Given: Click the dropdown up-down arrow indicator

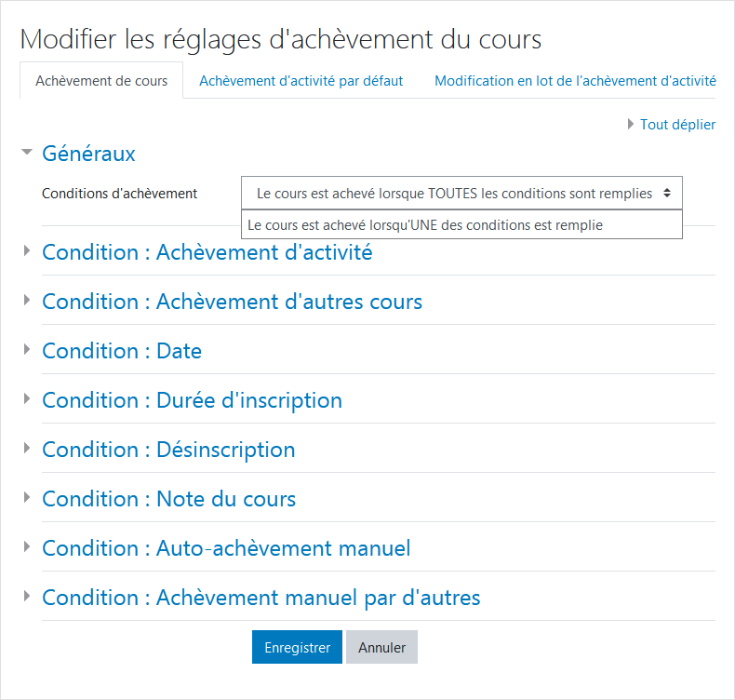Looking at the screenshot, I should click(x=667, y=193).
